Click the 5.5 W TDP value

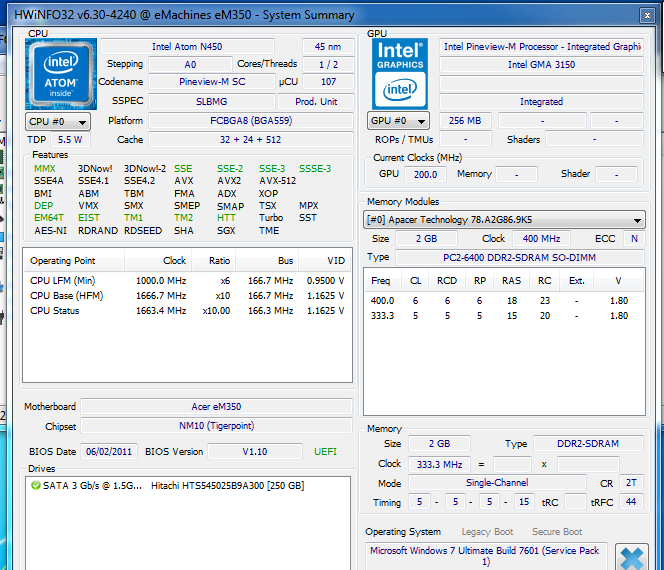[70, 139]
